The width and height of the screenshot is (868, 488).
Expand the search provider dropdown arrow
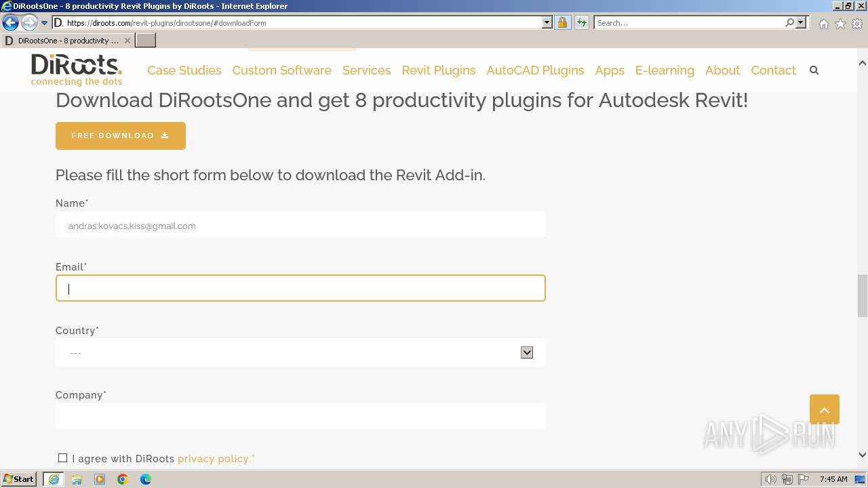(x=801, y=23)
